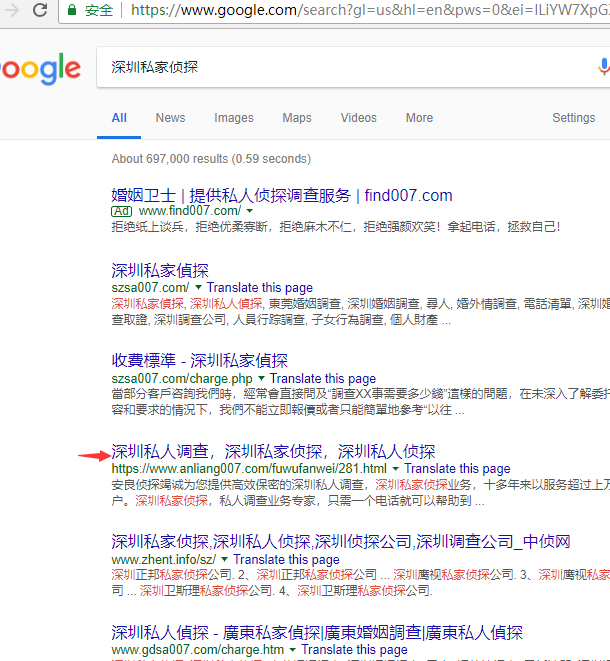Open the 深圳私人调查, 深圳私家侦探 anliang007 result
This screenshot has width=610, height=661.
pyautogui.click(x=273, y=451)
